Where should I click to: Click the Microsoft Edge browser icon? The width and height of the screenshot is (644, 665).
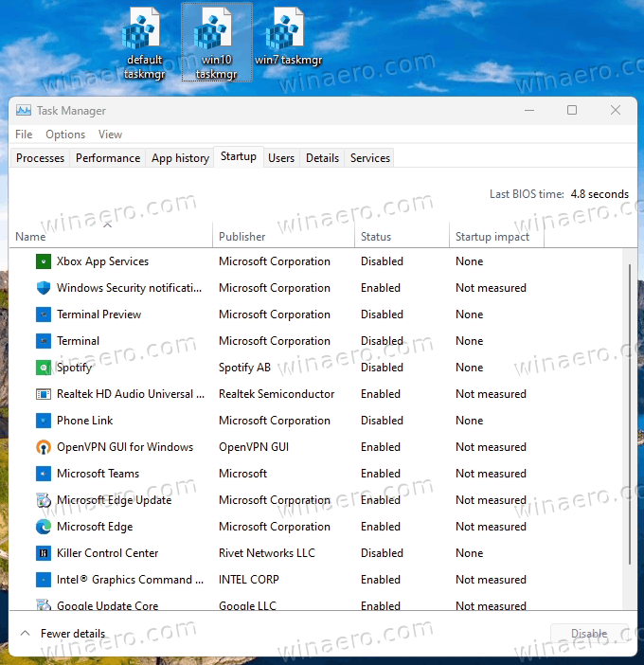44,527
